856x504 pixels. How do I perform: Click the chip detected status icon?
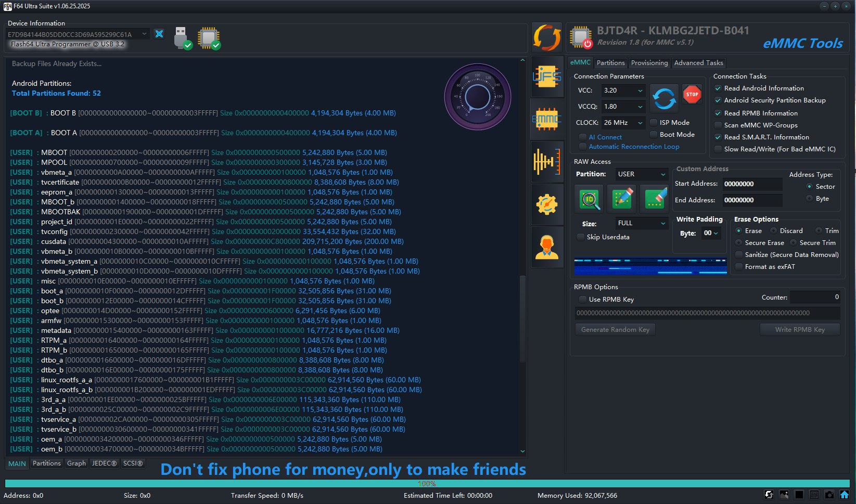pyautogui.click(x=209, y=38)
